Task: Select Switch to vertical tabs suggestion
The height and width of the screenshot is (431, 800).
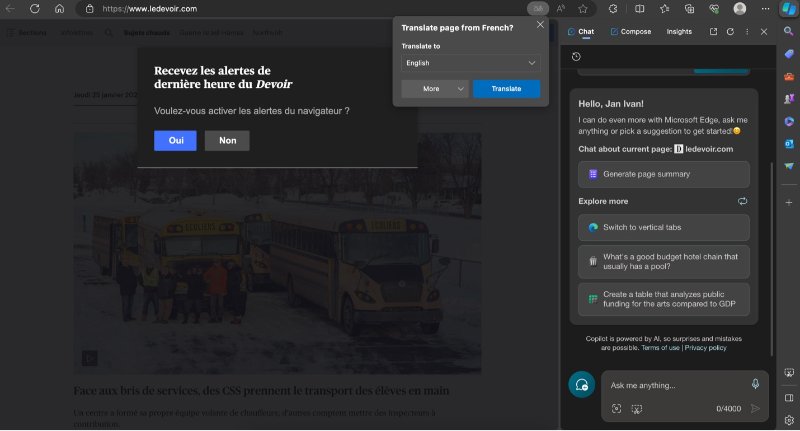Action: (664, 227)
